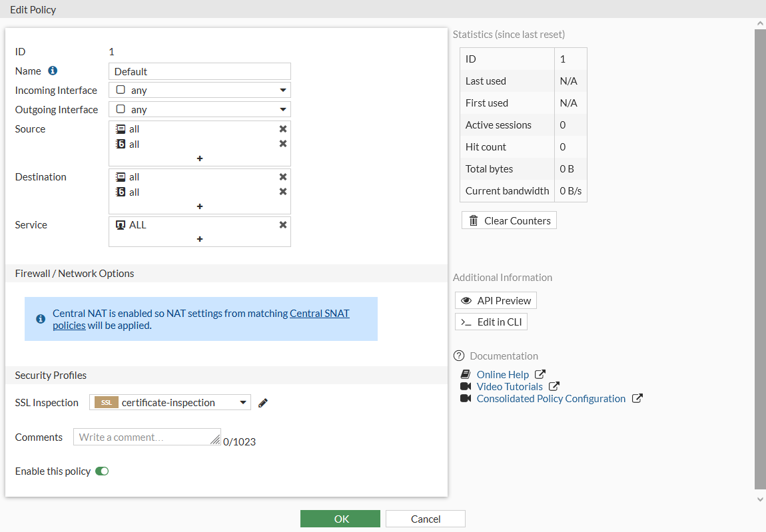Open the Central SNAT policies link
766x532 pixels.
320,314
